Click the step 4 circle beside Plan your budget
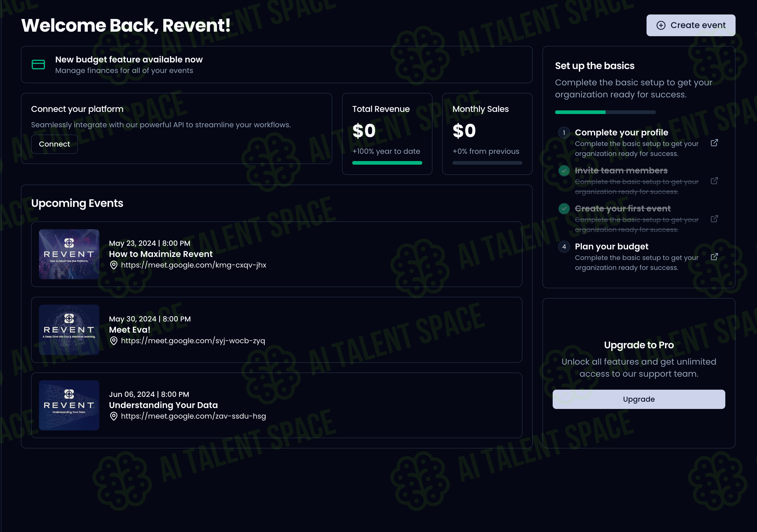757x532 pixels. 564,247
